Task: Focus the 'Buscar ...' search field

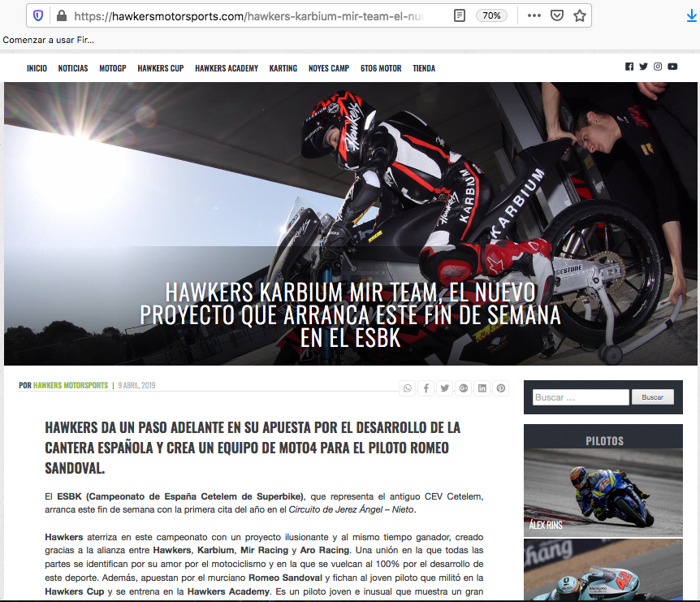Action: pos(581,397)
